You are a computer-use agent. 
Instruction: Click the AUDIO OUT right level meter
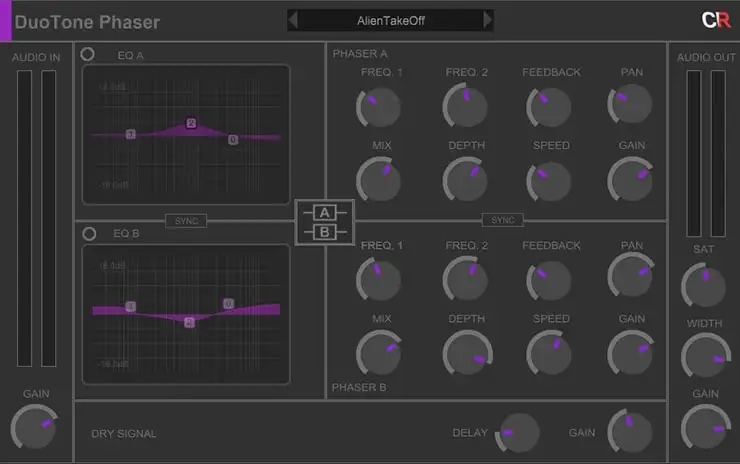tap(718, 153)
